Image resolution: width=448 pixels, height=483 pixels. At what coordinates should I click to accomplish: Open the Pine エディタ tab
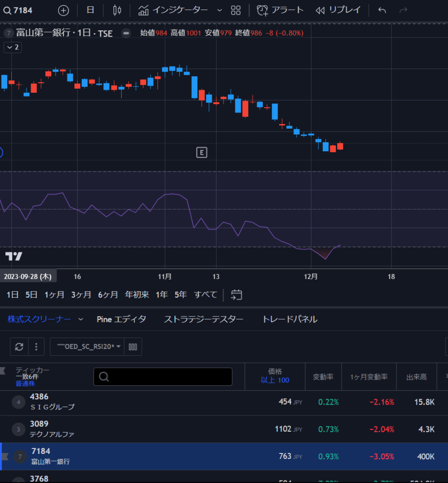coord(122,319)
